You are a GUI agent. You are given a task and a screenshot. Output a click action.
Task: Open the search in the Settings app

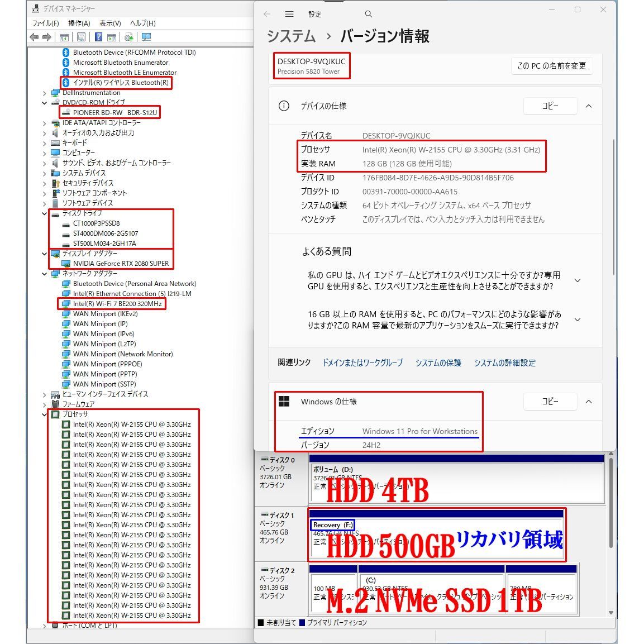(368, 14)
